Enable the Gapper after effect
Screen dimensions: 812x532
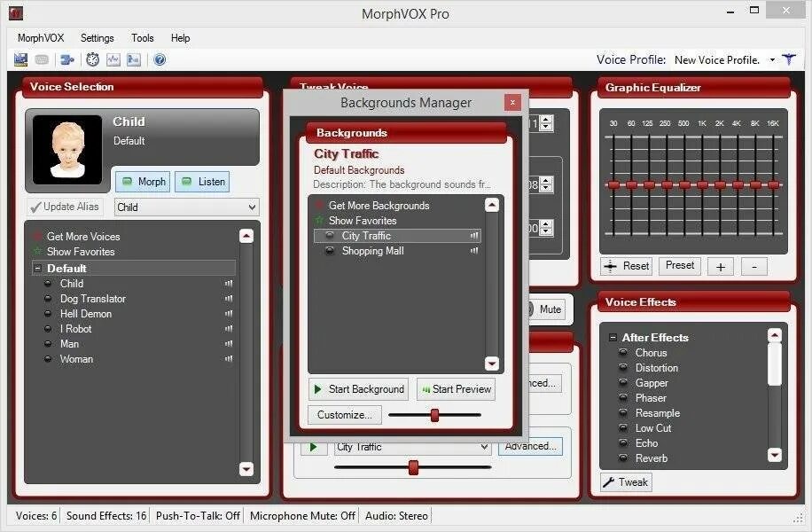click(x=623, y=383)
